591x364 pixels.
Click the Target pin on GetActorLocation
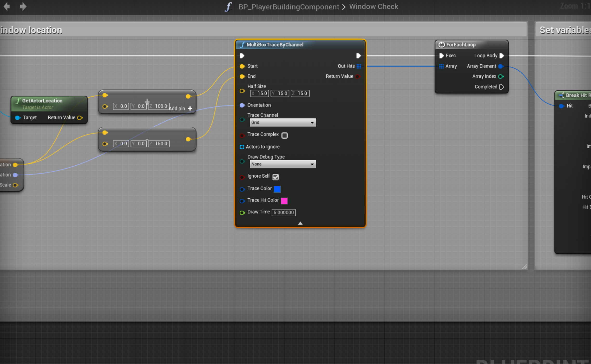[x=18, y=118]
